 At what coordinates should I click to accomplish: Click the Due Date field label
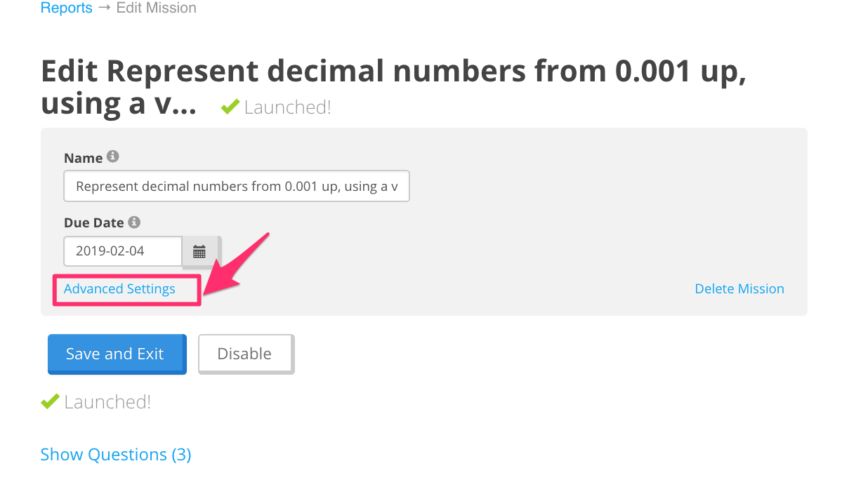94,222
